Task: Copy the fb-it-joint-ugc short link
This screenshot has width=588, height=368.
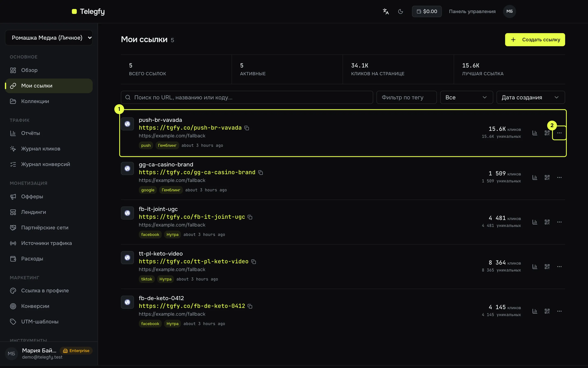Action: pos(250,217)
